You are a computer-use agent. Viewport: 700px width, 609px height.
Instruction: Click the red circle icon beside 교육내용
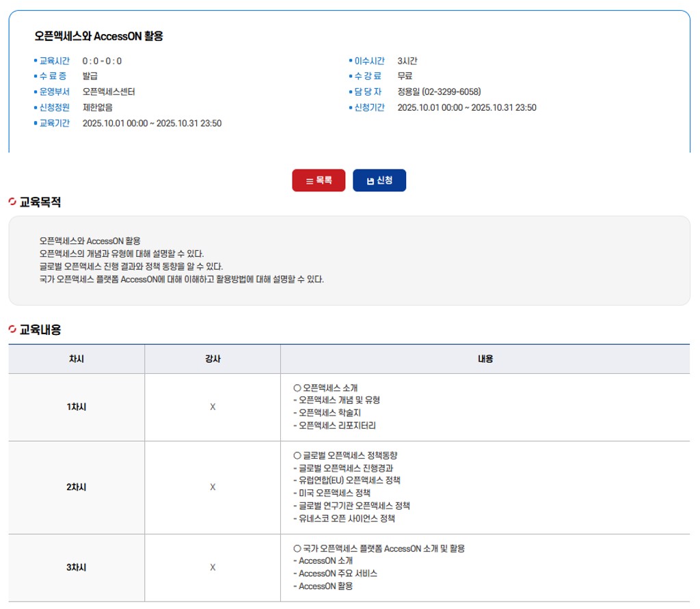tap(12, 329)
